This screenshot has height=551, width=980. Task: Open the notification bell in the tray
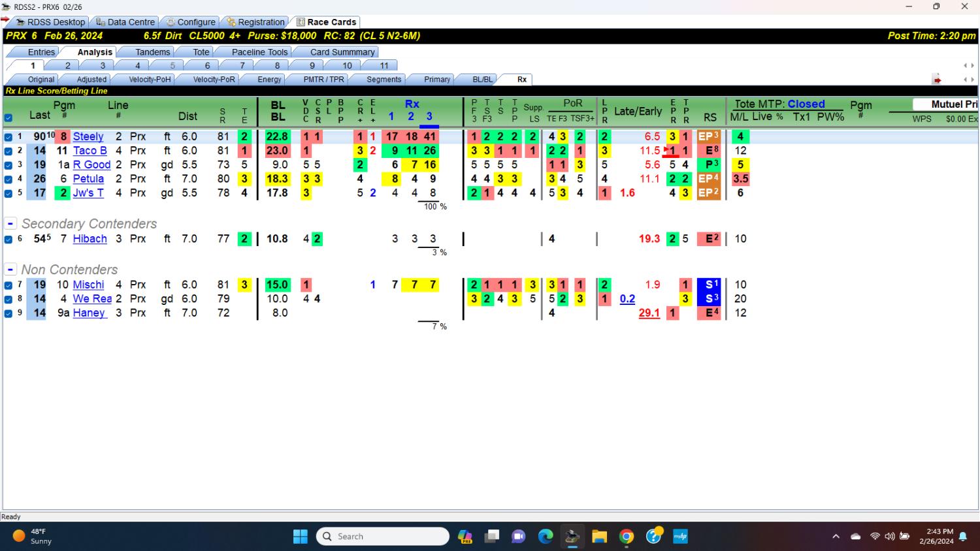click(x=963, y=537)
